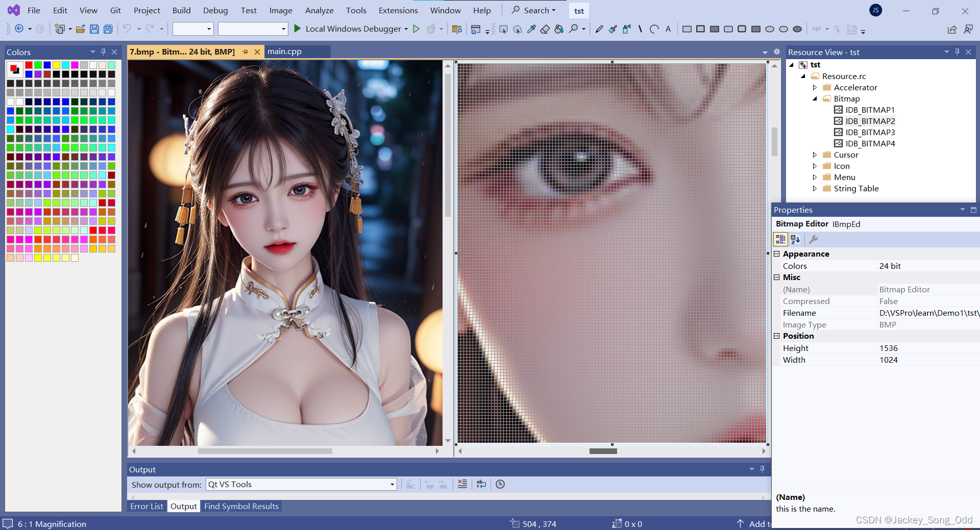980x530 pixels.
Task: Select the Rectangle Selection tool
Action: 503,29
